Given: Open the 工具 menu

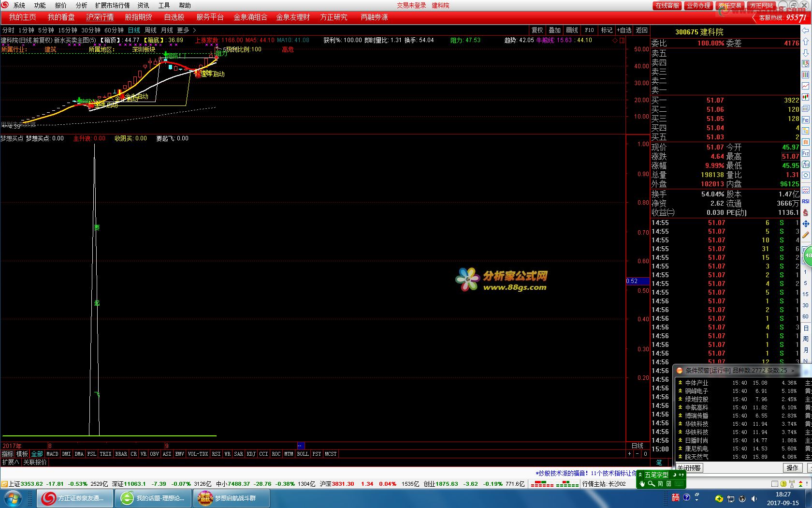Looking at the screenshot, I should pyautogui.click(x=164, y=5).
